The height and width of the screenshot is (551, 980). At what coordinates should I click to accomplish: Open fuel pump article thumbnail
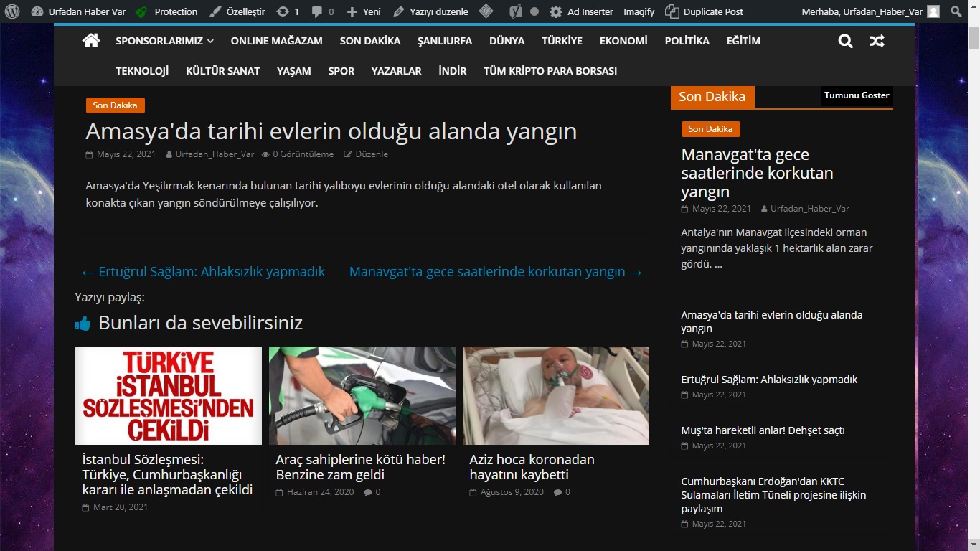click(362, 396)
